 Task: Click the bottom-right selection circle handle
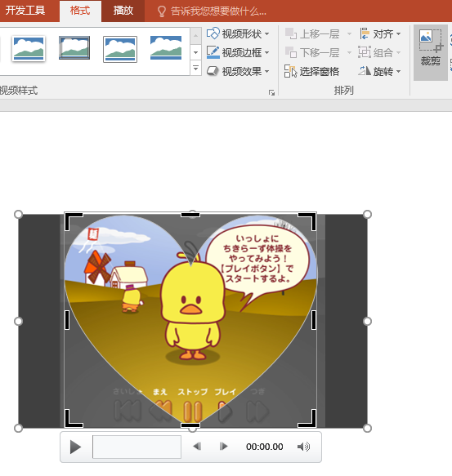pos(367,428)
